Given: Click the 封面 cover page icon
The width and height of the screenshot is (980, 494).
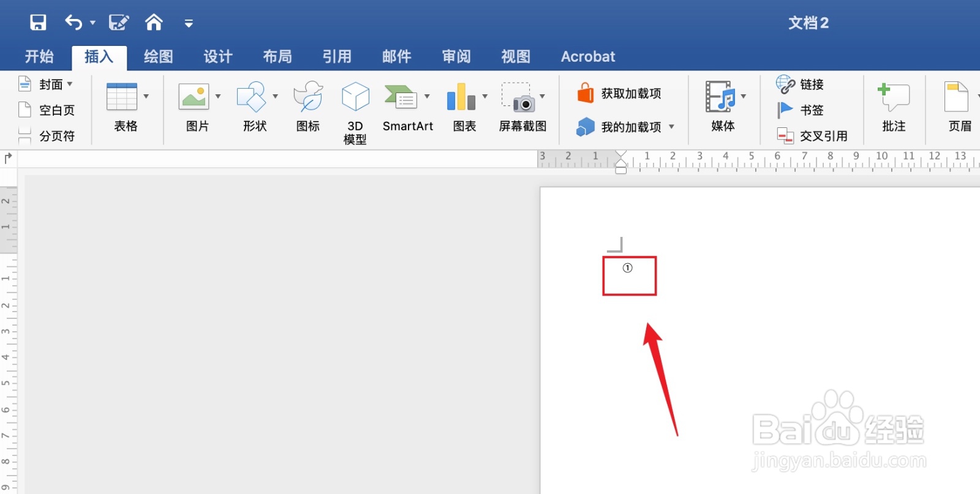Looking at the screenshot, I should pos(24,84).
